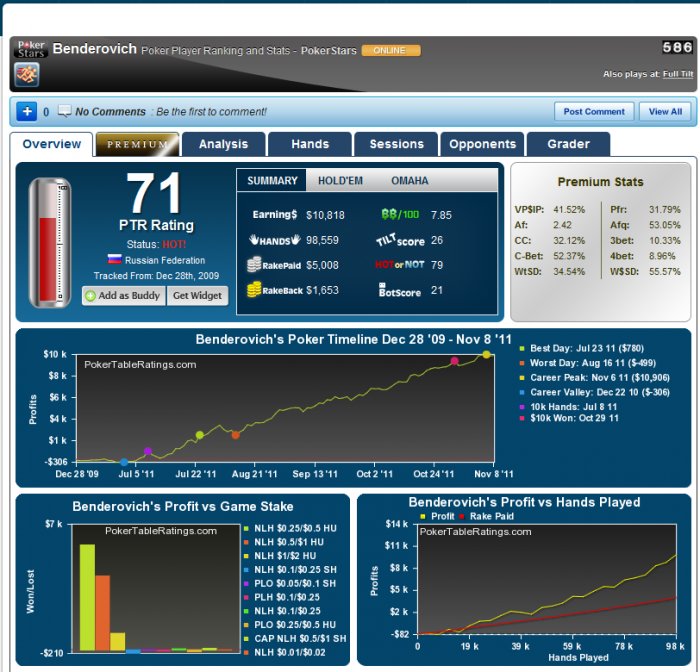The image size is (700, 672).
Task: Switch to the Analysis tab
Action: click(x=223, y=144)
